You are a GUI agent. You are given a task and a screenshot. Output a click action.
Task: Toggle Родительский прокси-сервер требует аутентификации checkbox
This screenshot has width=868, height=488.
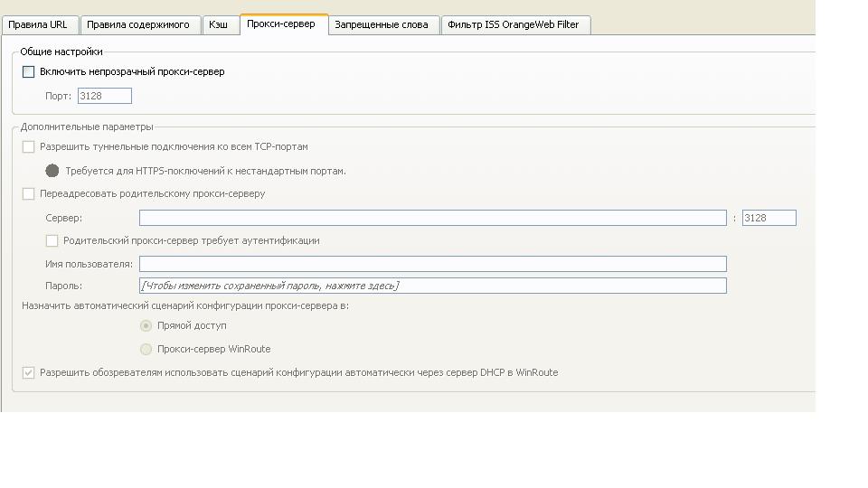52,240
